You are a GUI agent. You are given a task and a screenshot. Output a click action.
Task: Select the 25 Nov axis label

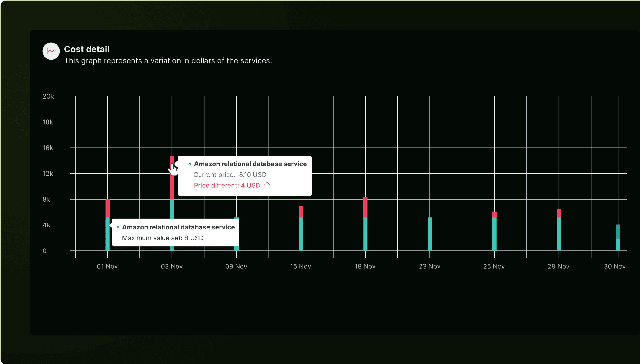click(x=494, y=266)
